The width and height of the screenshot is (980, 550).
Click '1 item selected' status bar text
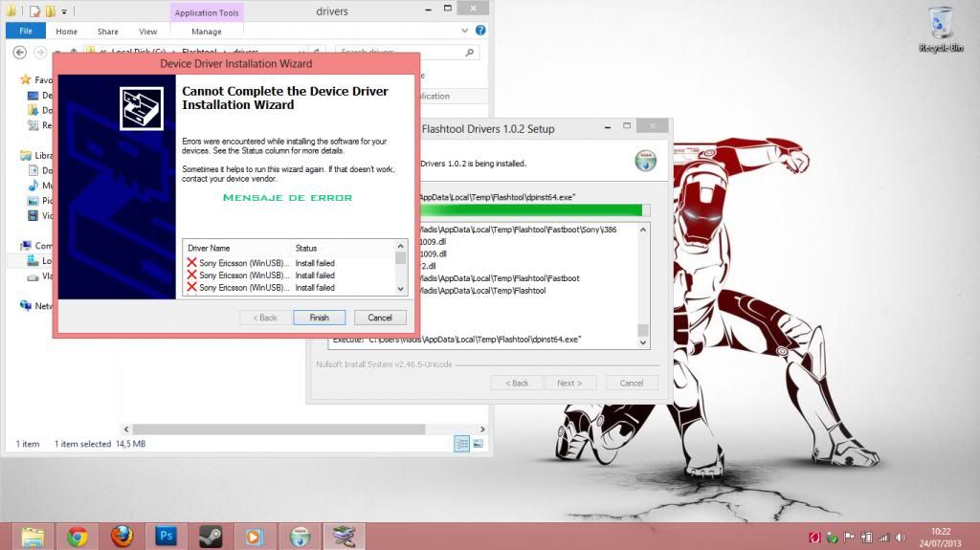82,444
